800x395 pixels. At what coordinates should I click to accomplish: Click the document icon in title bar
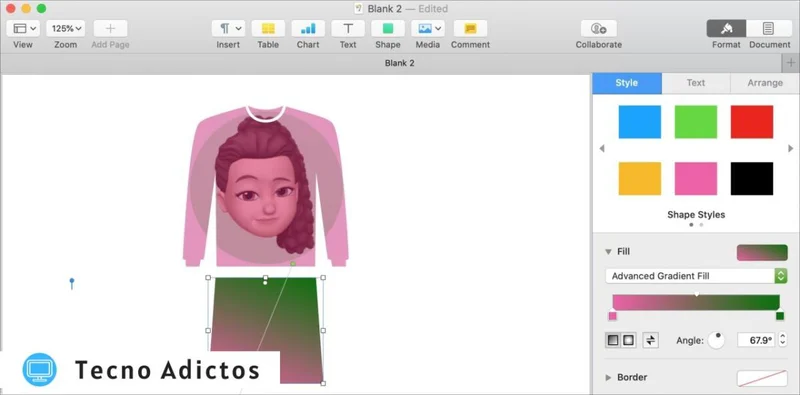pos(359,9)
